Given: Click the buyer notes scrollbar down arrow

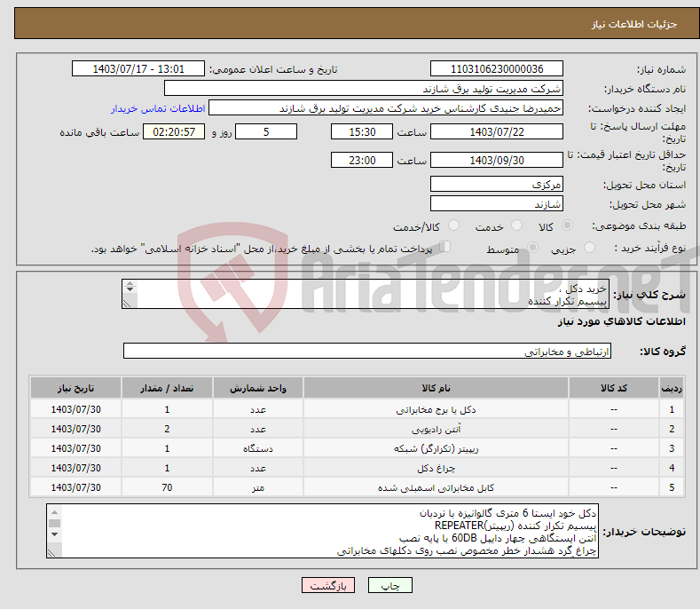Looking at the screenshot, I should tap(54, 534).
